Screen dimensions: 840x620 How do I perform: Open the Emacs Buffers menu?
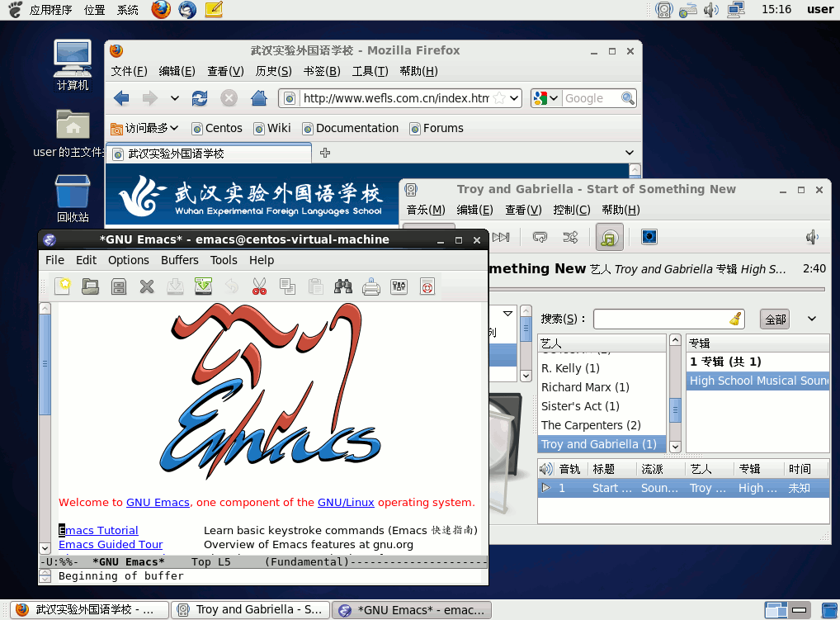coord(179,260)
